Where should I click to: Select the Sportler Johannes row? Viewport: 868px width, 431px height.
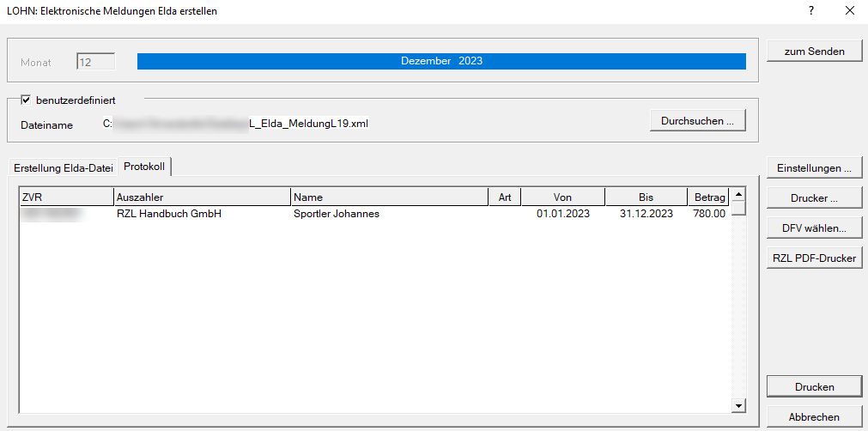pos(336,214)
